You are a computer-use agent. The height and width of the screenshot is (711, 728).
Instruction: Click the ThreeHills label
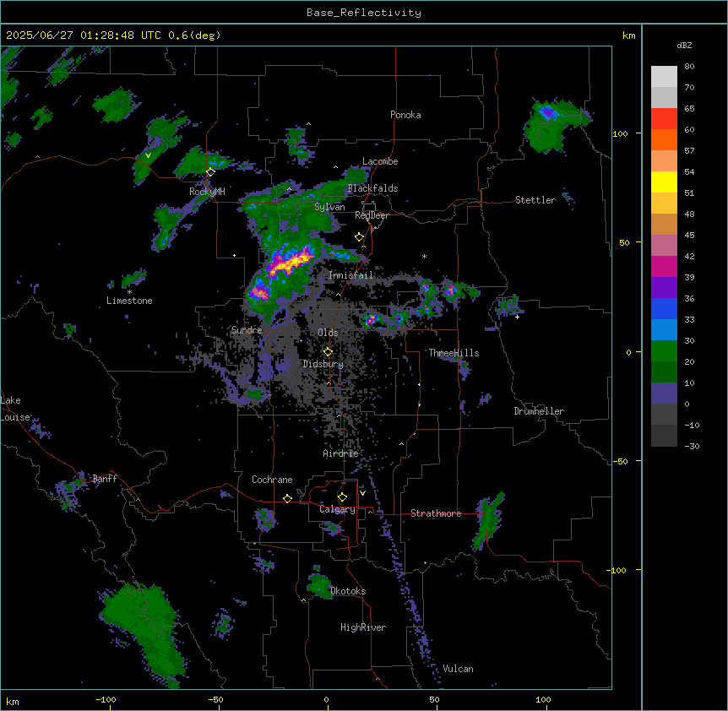tap(454, 353)
